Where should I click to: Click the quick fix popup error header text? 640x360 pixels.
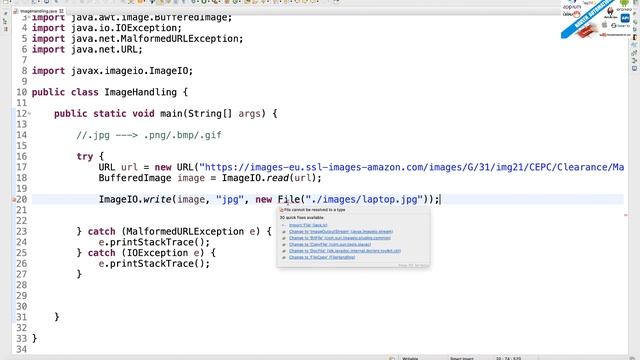click(x=314, y=210)
